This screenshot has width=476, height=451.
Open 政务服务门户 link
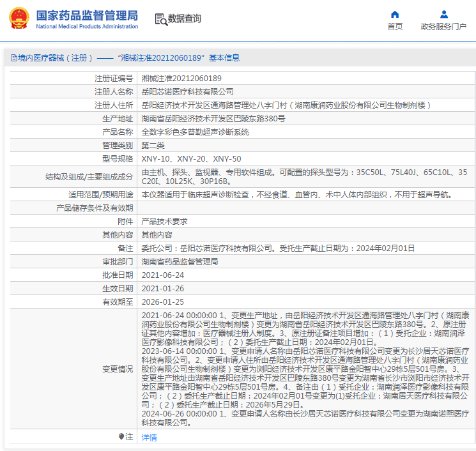443,27
